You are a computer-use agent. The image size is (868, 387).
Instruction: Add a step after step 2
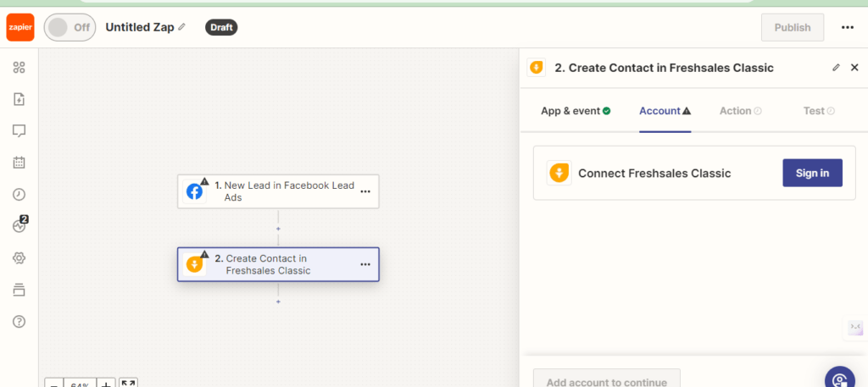[x=278, y=301]
